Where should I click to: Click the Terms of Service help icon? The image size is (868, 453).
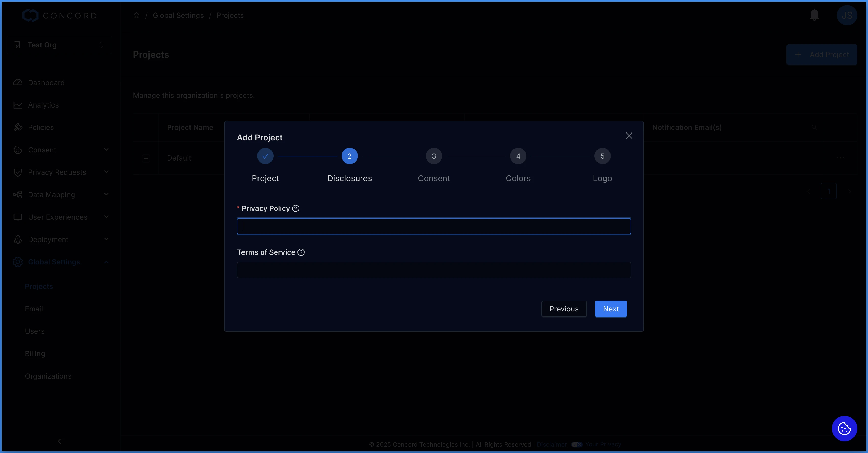pyautogui.click(x=301, y=252)
